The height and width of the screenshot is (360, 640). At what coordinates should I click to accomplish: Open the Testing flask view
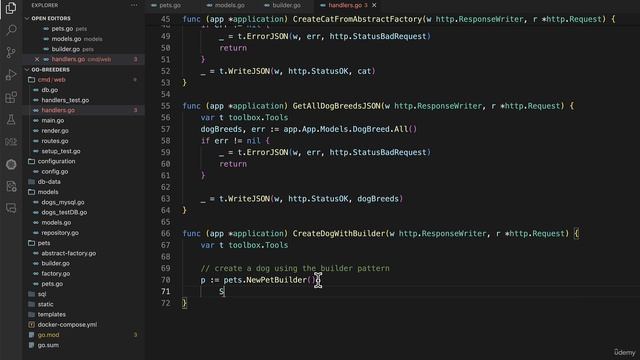(11, 120)
